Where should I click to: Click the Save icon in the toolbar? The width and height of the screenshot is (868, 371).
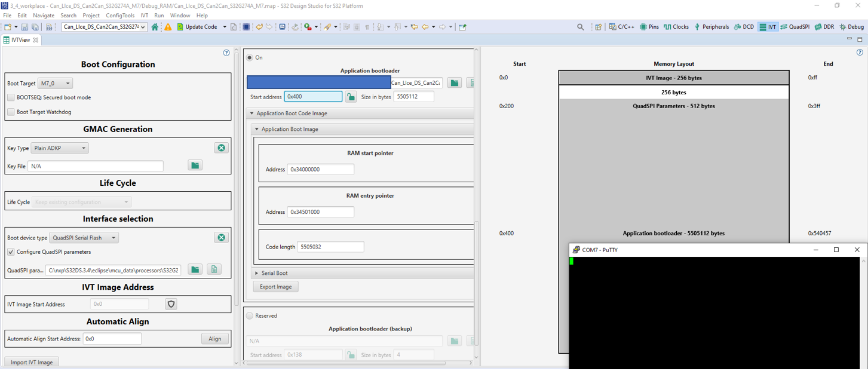24,27
